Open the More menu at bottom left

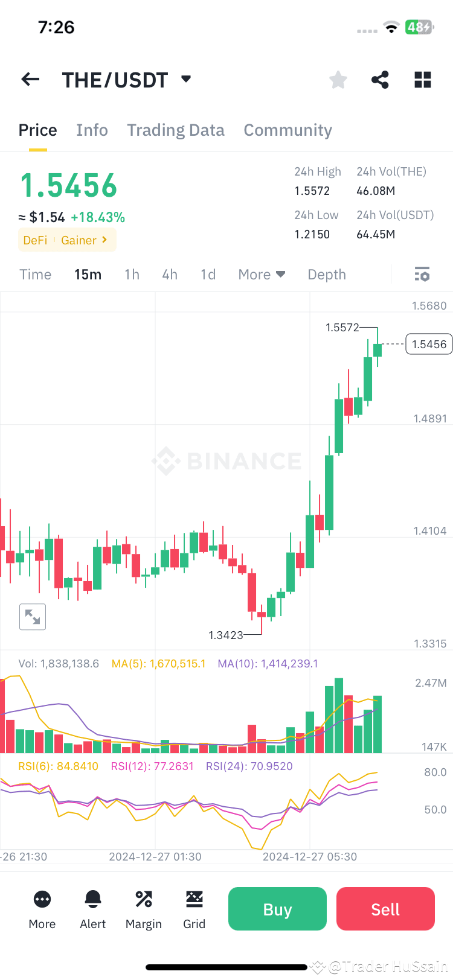(x=42, y=909)
